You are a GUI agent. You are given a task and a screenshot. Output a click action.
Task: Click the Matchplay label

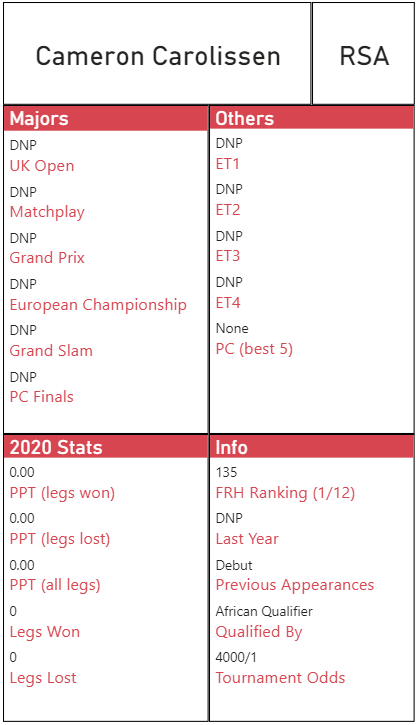click(x=47, y=212)
